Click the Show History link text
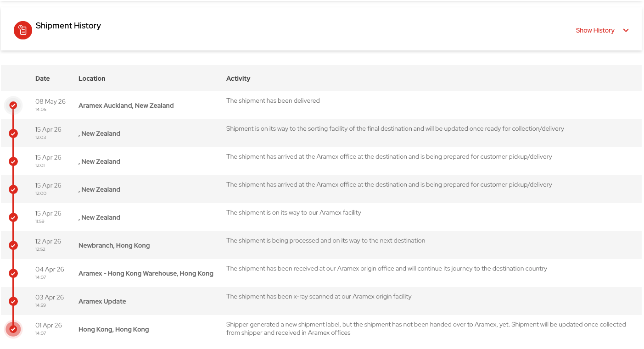 click(595, 30)
